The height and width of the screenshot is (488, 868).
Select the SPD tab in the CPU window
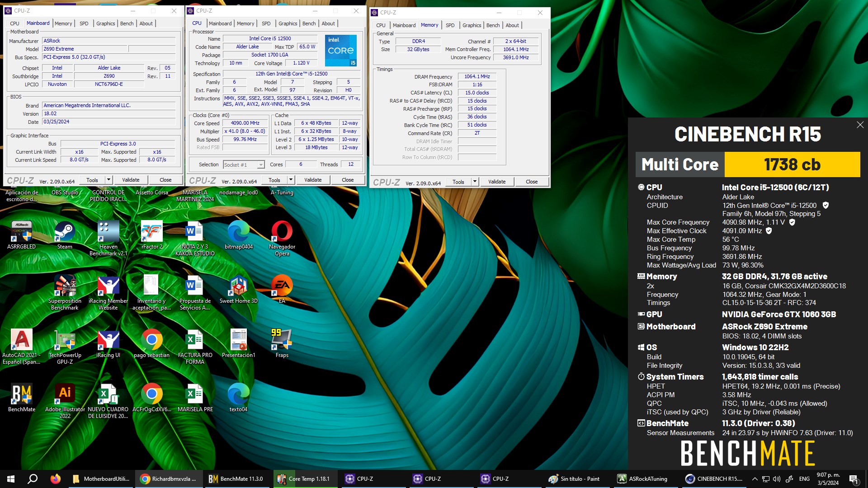pyautogui.click(x=266, y=23)
